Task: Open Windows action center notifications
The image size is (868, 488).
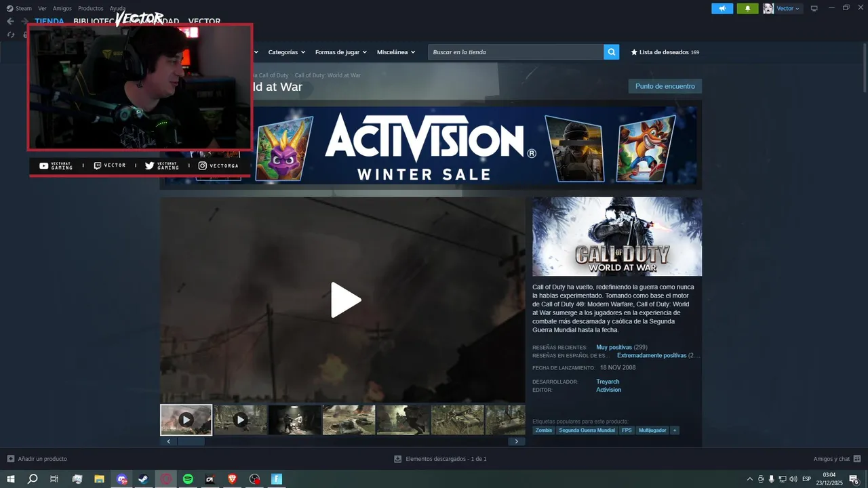Action: click(x=854, y=479)
